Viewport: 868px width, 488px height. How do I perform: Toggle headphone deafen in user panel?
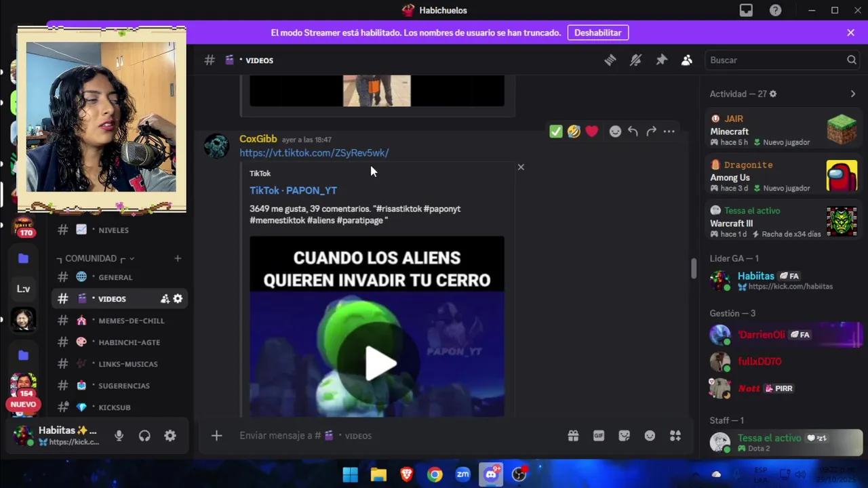[144, 436]
